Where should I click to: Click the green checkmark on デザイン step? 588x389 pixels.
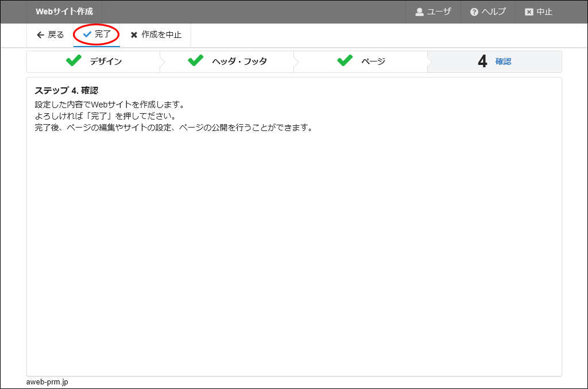tap(73, 61)
